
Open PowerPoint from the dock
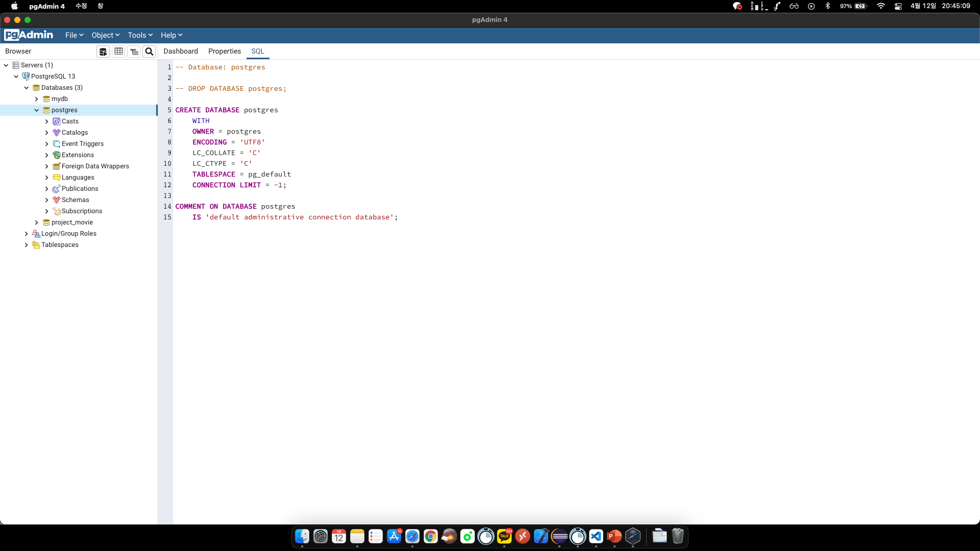(x=615, y=536)
